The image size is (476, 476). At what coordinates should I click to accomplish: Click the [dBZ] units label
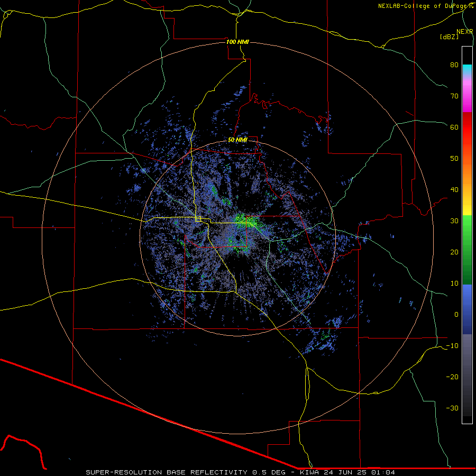pos(449,37)
